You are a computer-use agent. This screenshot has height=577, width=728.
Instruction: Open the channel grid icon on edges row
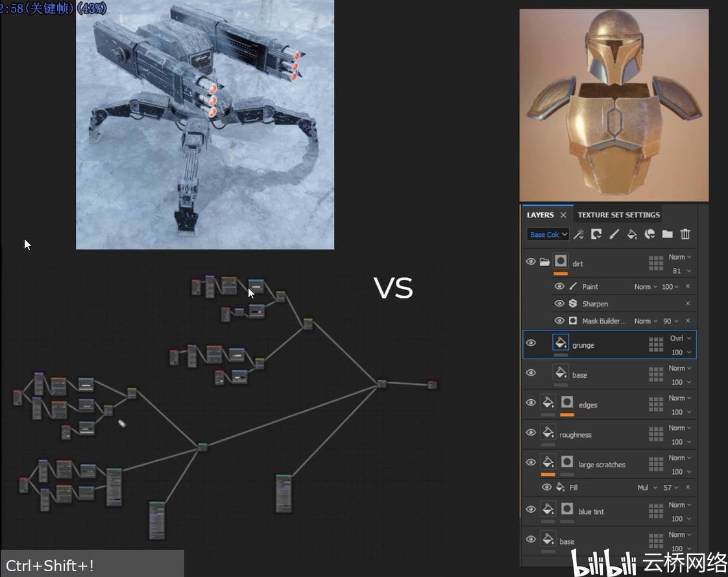tap(655, 404)
